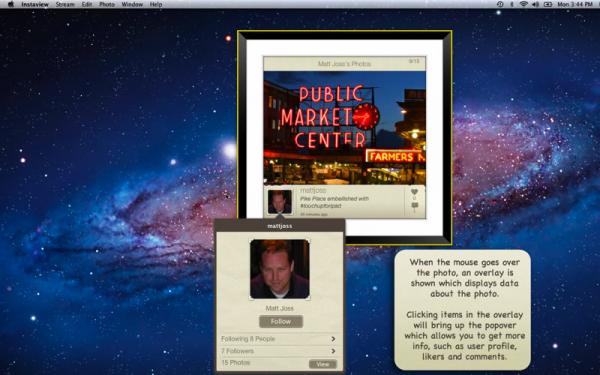Open the Window menu
600x375 pixels.
tap(132, 4)
